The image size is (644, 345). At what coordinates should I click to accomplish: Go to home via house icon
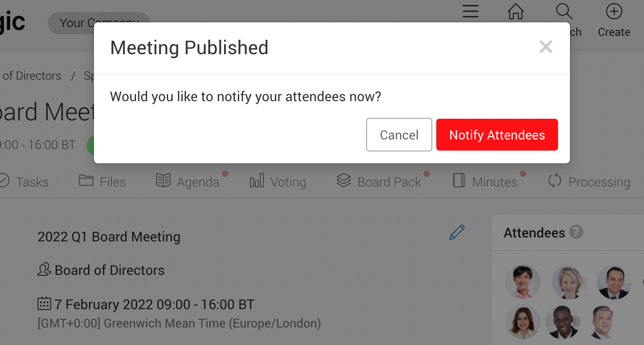click(x=515, y=12)
